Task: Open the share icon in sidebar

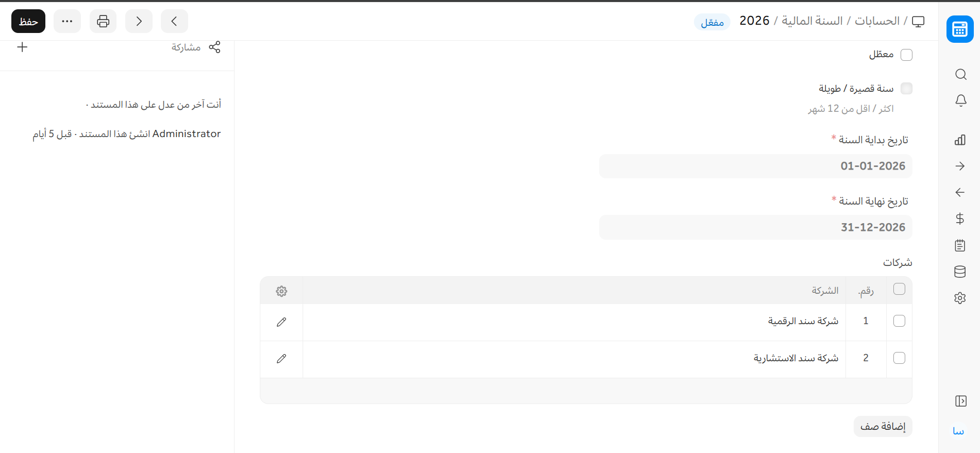Action: click(x=214, y=47)
